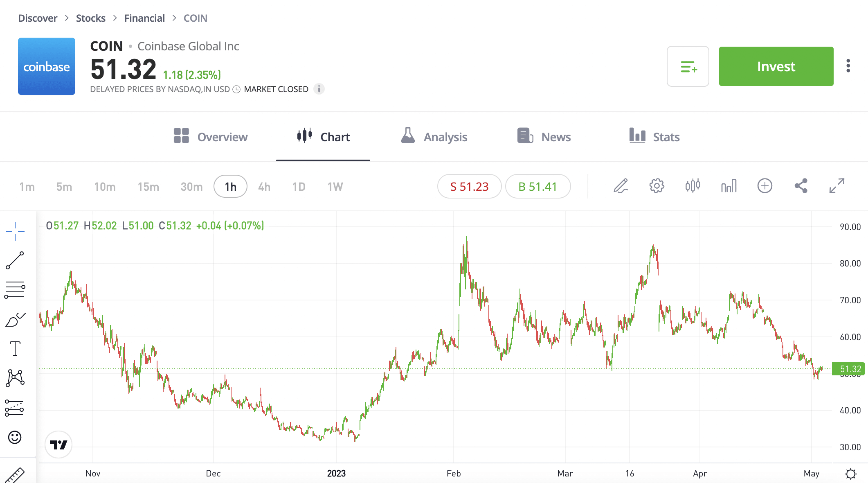The height and width of the screenshot is (483, 868).
Task: Select the ruler measure tool
Action: point(15,475)
